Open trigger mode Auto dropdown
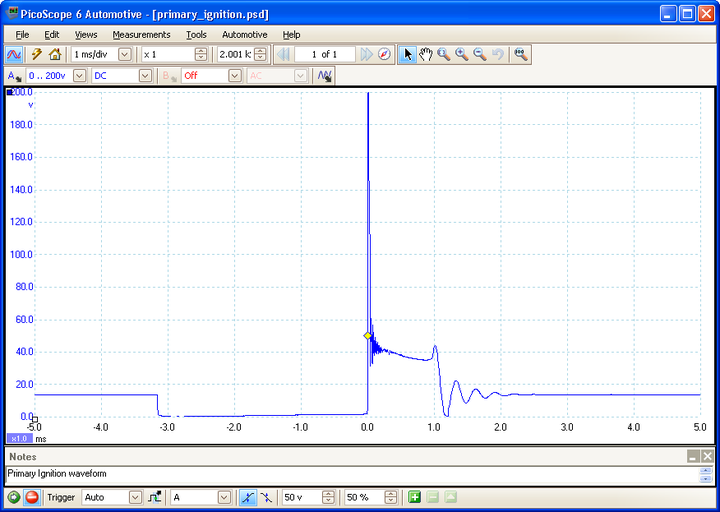720x512 pixels. pyautogui.click(x=135, y=497)
